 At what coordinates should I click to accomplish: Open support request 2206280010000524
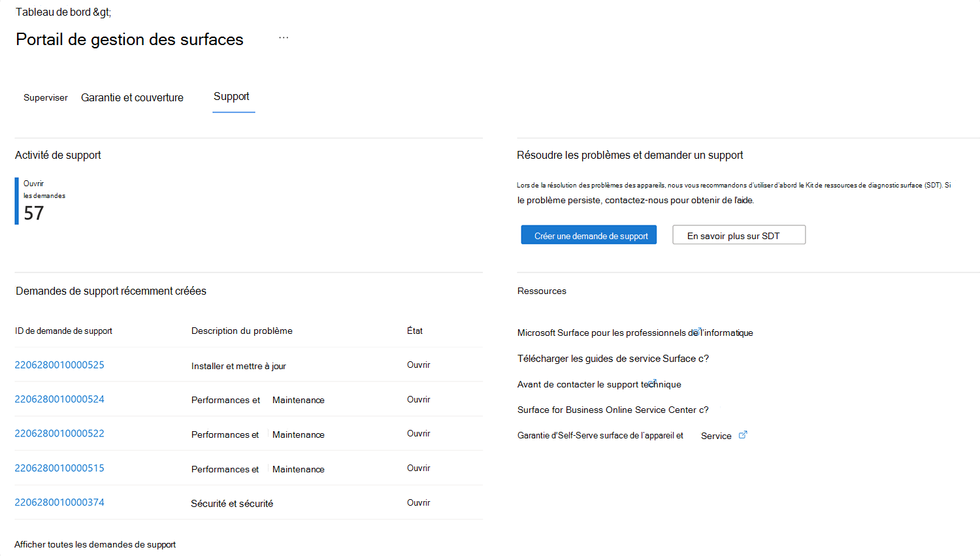[x=59, y=399]
